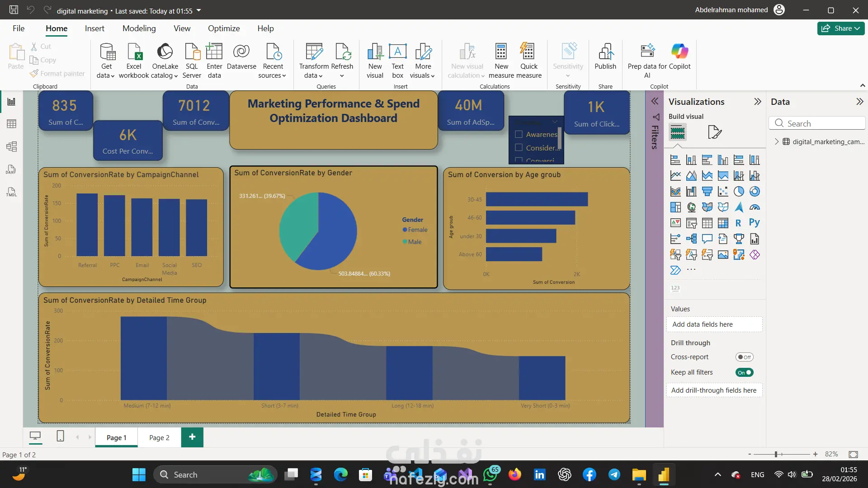868x488 pixels.
Task: Open Table view in left sidebar
Action: 12,124
